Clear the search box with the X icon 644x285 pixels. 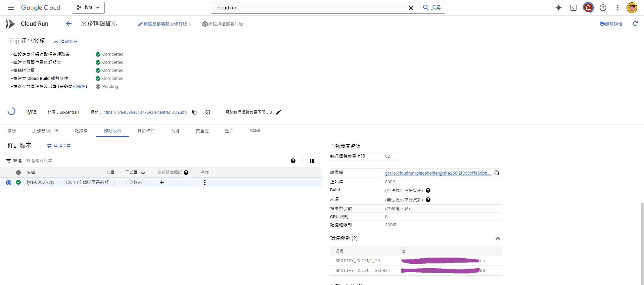tap(411, 8)
